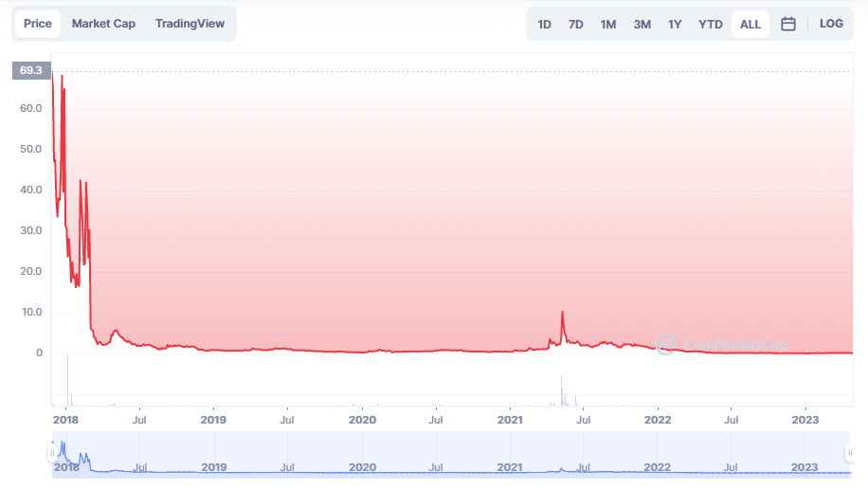Switch to the Price tab
Screen dimensions: 868x488
coord(38,24)
